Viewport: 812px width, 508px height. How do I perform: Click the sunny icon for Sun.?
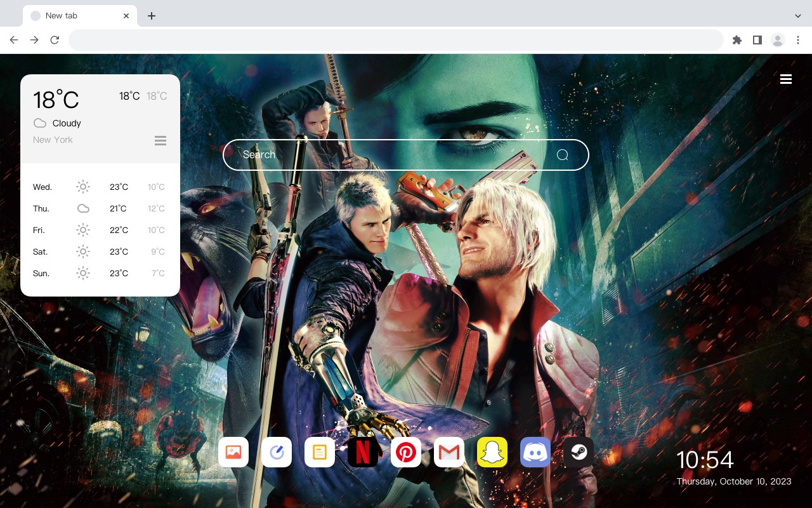pyautogui.click(x=83, y=273)
